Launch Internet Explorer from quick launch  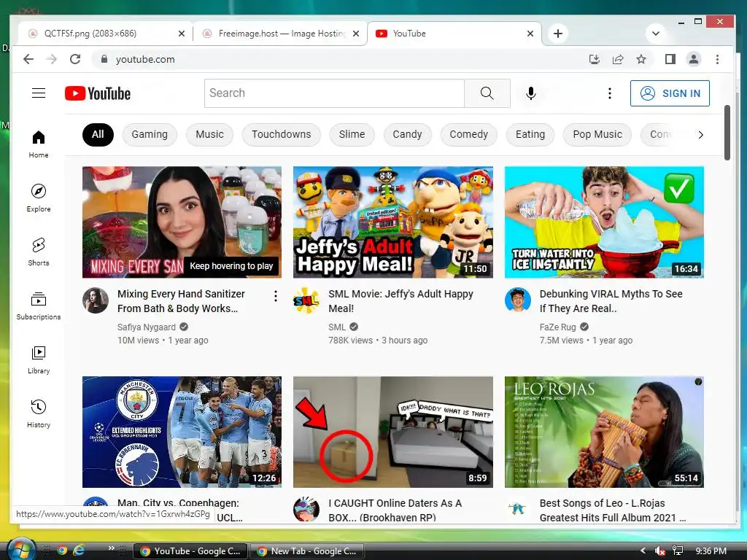[x=79, y=551]
